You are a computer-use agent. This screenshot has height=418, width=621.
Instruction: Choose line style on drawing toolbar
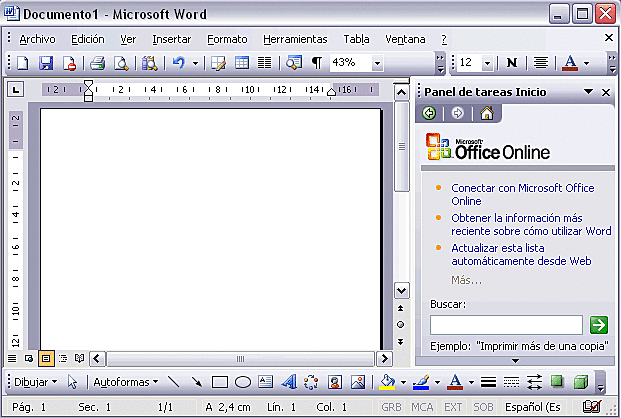(488, 382)
